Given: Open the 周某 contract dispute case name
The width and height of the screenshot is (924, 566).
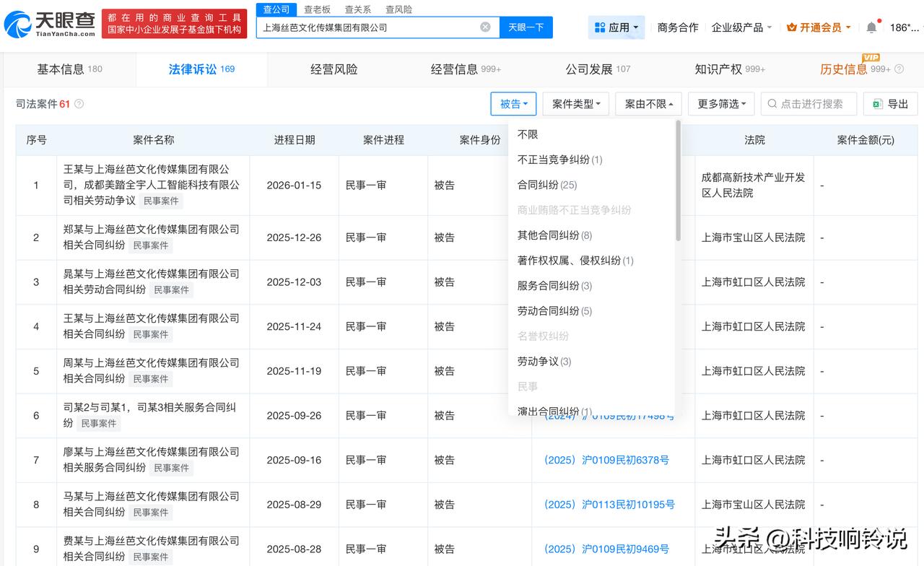Looking at the screenshot, I should point(151,370).
